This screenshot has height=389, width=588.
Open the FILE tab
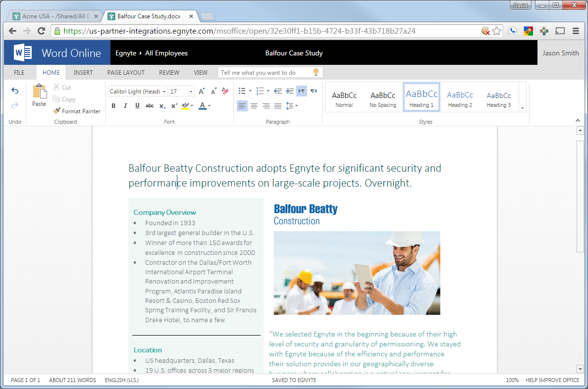pyautogui.click(x=19, y=72)
